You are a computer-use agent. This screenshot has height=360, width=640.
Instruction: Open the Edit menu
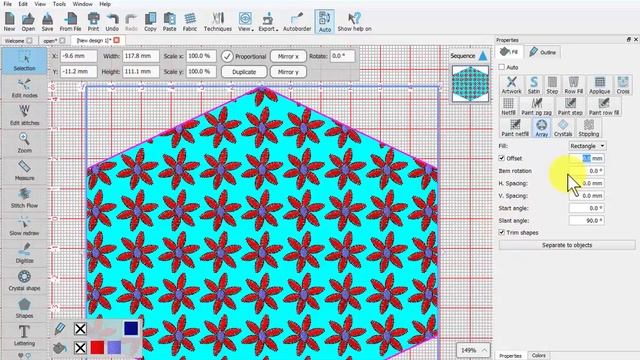pos(23,4)
